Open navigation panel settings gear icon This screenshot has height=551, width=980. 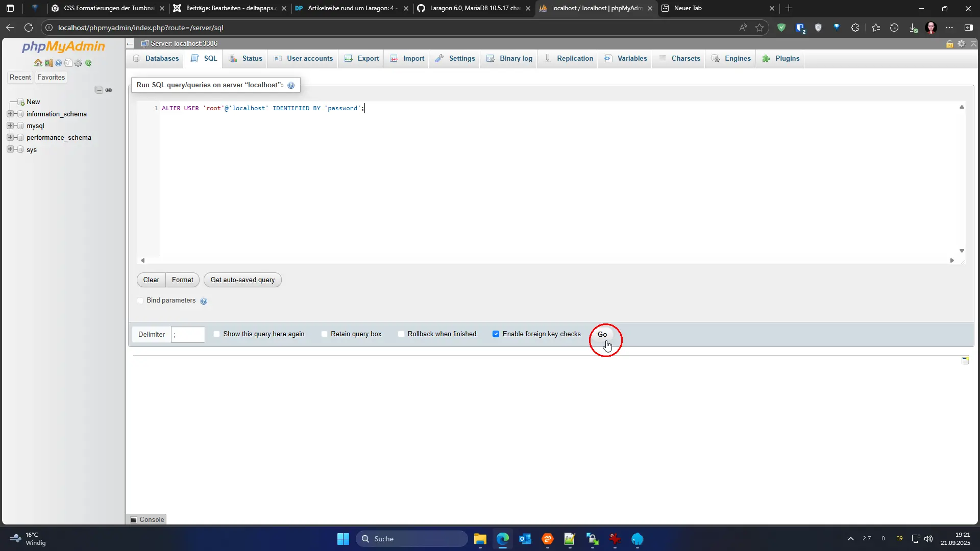78,63
